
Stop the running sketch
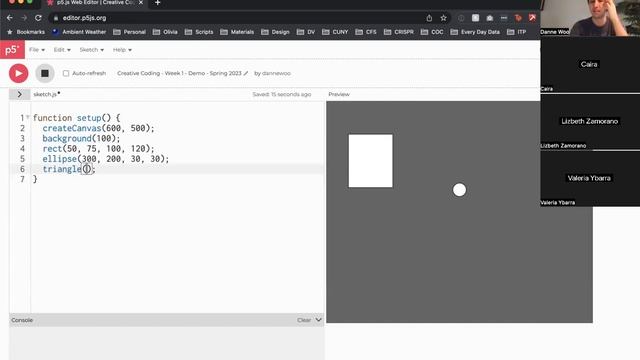click(45, 73)
